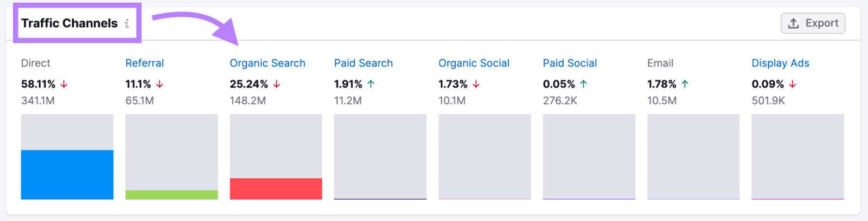Click the 276.2K Paid Social figure

tap(560, 100)
